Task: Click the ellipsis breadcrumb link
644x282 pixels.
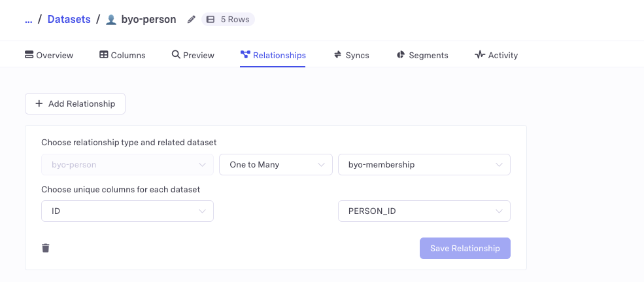Action: coord(28,20)
